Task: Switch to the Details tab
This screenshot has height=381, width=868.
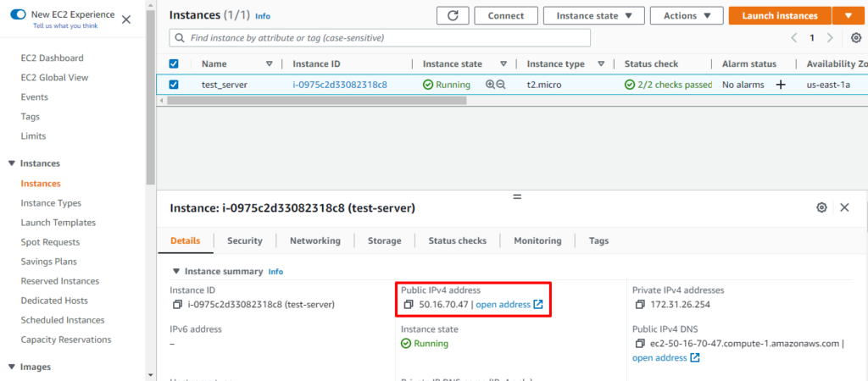Action: pos(185,240)
